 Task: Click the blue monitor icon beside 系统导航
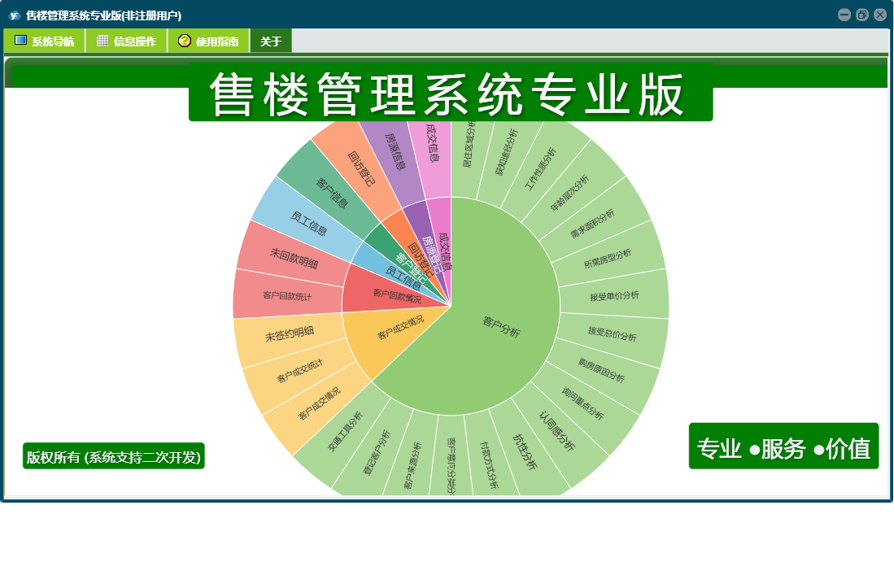point(20,40)
